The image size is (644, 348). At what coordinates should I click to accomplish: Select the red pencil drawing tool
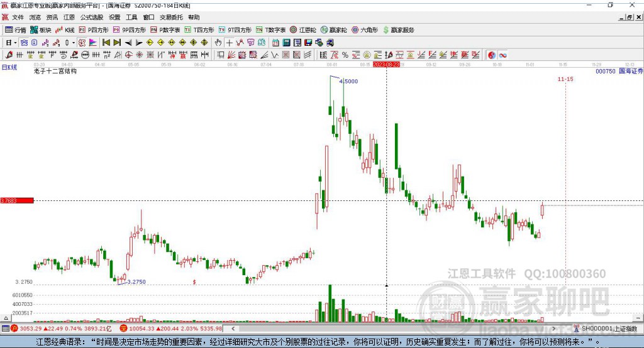point(9,55)
